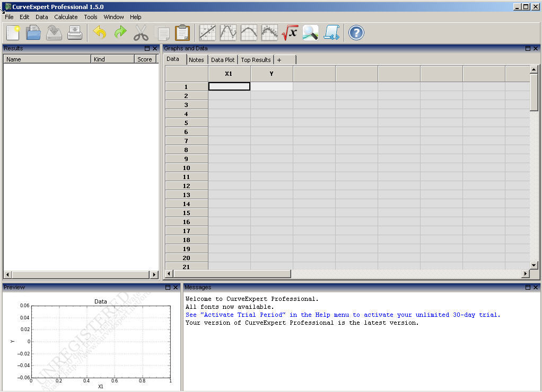This screenshot has height=392, width=542.
Task: Click the Results pane scroll left arrow
Action: (x=7, y=274)
